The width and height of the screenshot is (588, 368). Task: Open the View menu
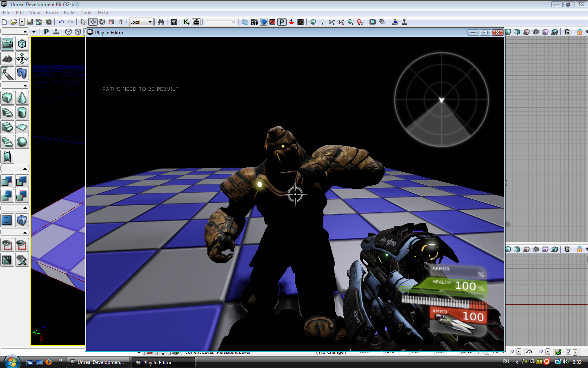tap(35, 13)
